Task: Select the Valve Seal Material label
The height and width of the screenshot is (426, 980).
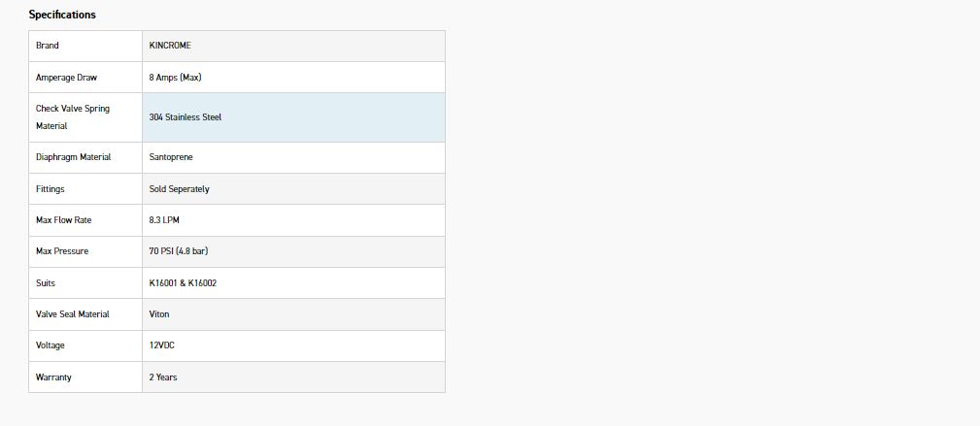Action: (x=73, y=314)
